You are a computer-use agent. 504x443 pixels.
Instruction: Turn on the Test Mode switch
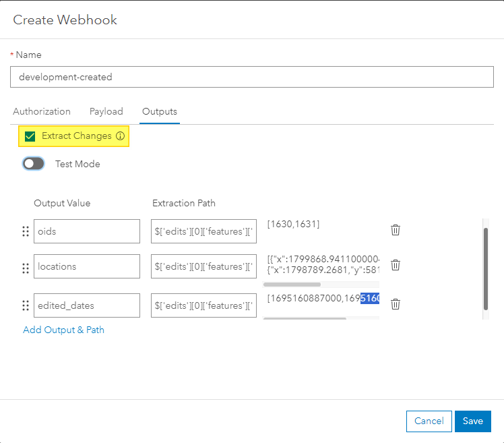point(34,164)
